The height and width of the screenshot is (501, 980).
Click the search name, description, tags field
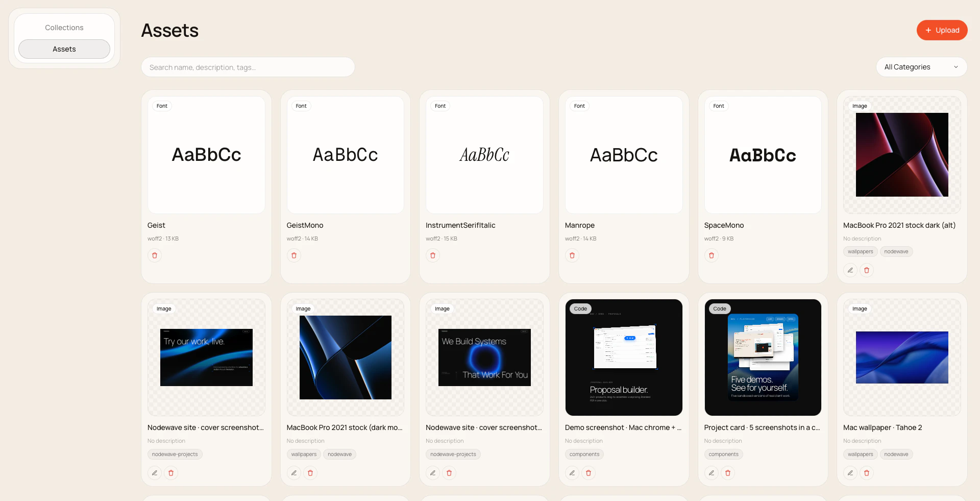[x=248, y=67]
